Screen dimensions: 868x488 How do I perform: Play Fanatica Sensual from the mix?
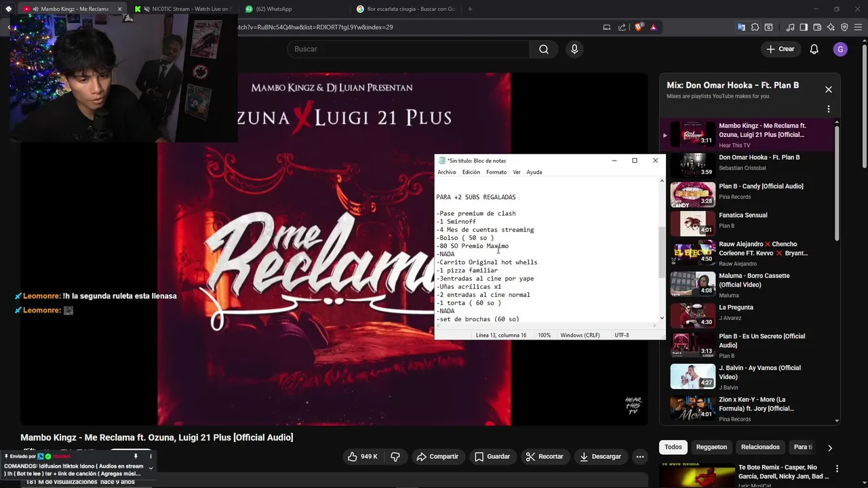coord(746,222)
